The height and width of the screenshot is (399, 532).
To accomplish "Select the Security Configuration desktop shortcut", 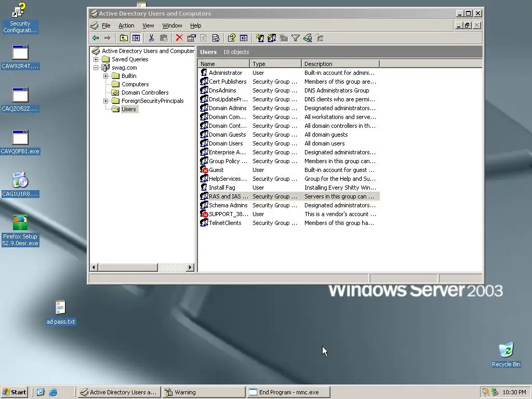I will [x=20, y=18].
